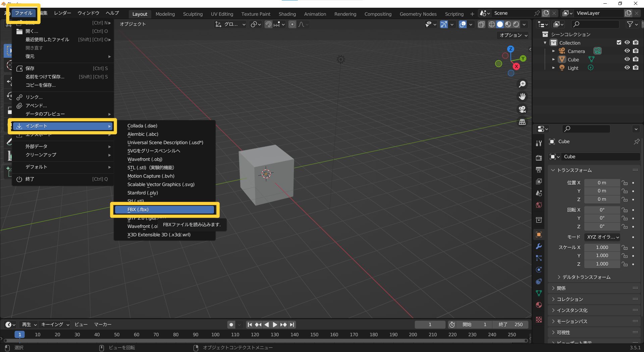
Task: Switch to World Properties panel
Action: coord(539,205)
